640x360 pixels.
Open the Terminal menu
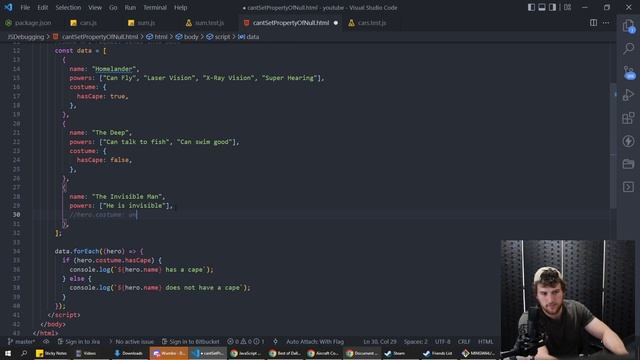pos(155,7)
